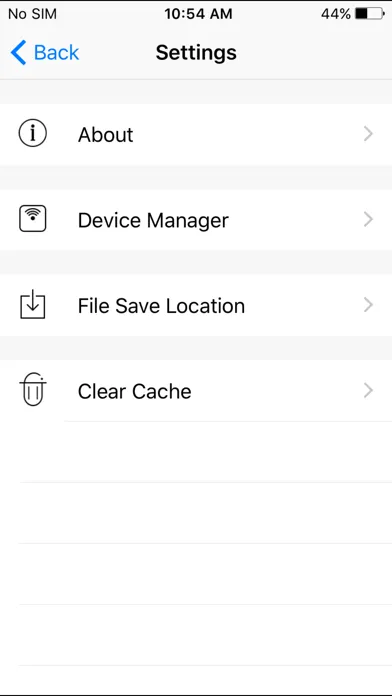Open the About menu entry
This screenshot has height=696, width=392.
coord(196,134)
